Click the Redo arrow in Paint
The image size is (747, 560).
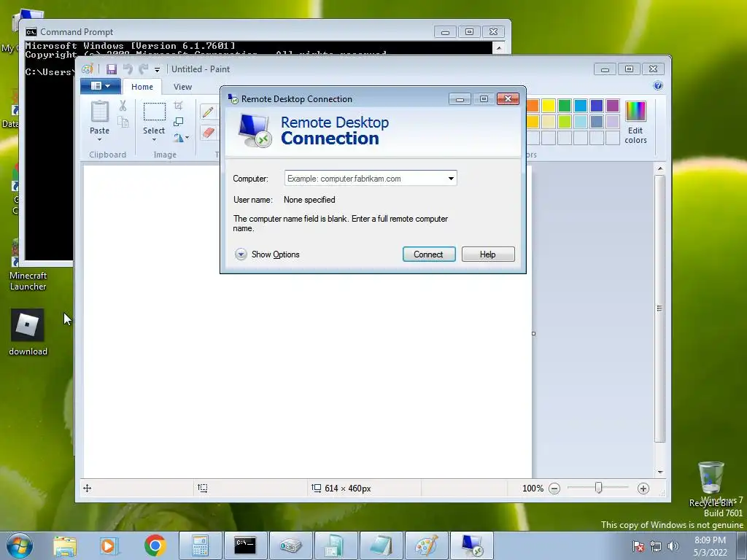pyautogui.click(x=144, y=69)
